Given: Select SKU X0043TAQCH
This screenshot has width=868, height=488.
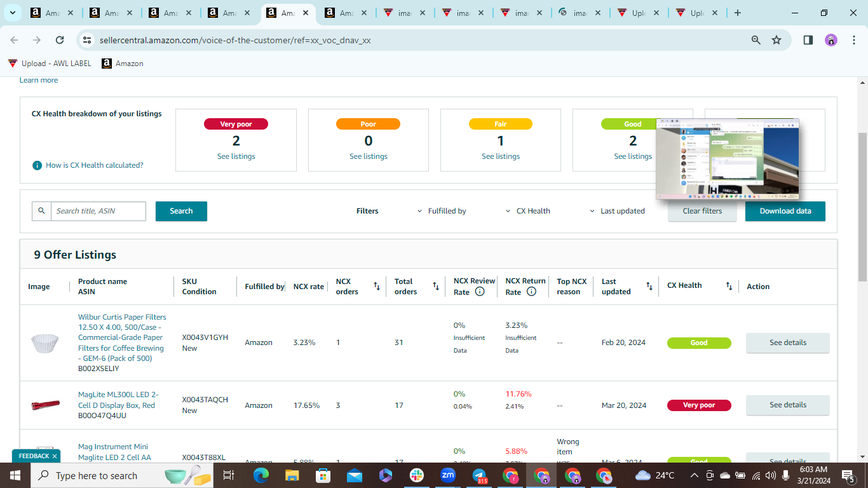Looking at the screenshot, I should click(x=205, y=400).
